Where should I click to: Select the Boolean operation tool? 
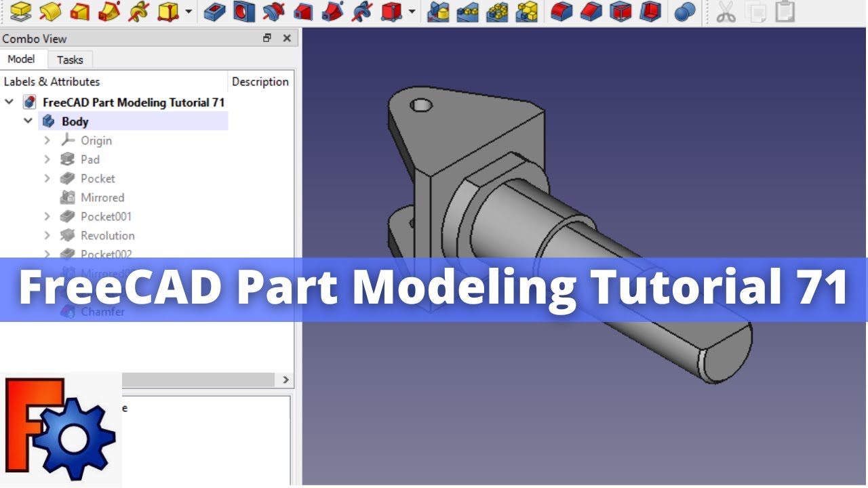[686, 11]
